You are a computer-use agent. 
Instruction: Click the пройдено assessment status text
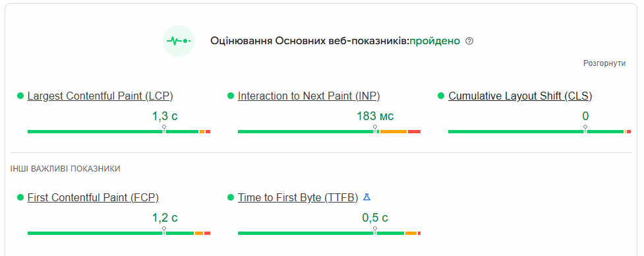coord(435,41)
